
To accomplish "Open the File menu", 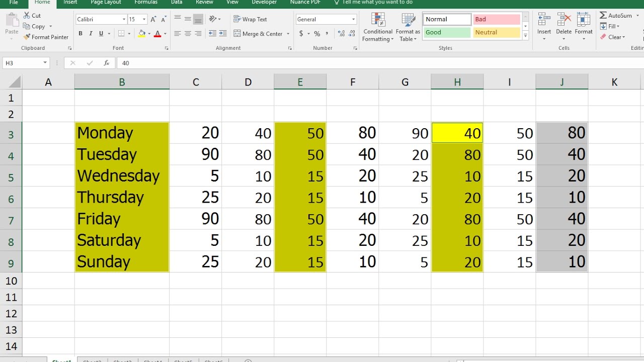I will (14, 2).
